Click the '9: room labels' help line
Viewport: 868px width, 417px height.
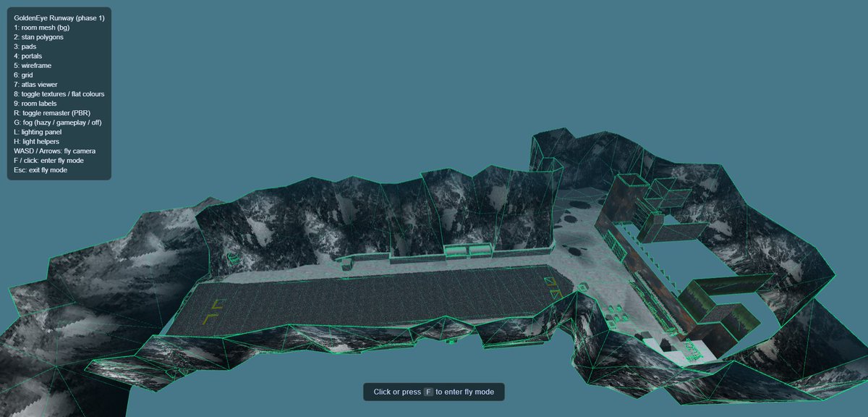[x=35, y=104]
